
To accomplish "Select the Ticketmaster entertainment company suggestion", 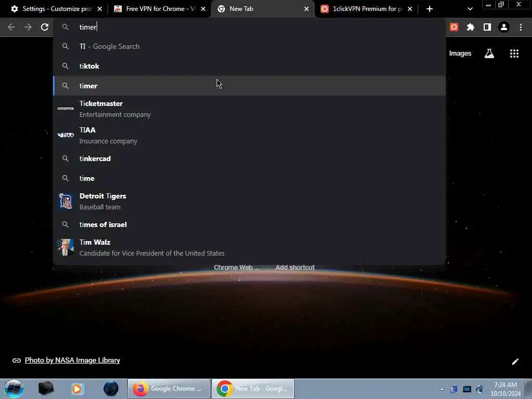I will (x=249, y=109).
